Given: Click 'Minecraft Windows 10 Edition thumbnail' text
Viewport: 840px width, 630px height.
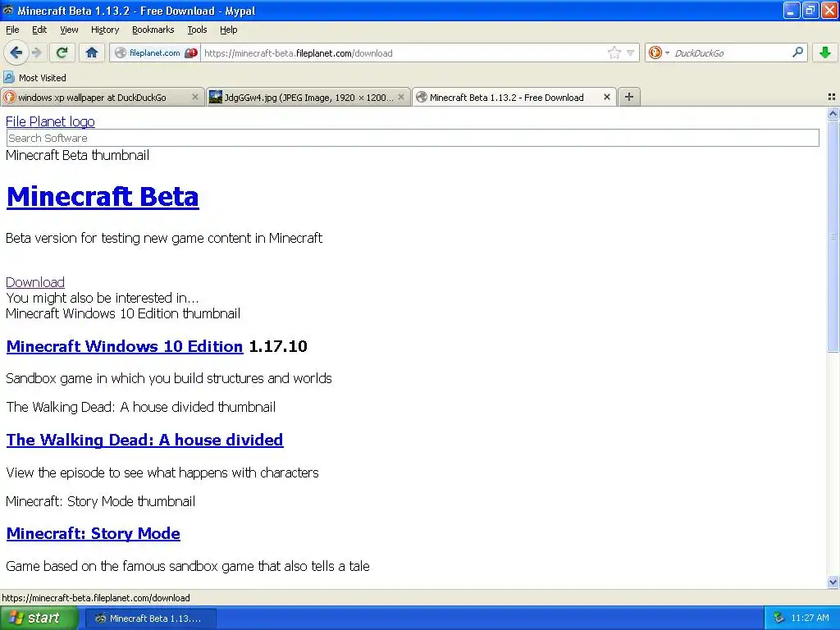Looking at the screenshot, I should click(x=123, y=313).
